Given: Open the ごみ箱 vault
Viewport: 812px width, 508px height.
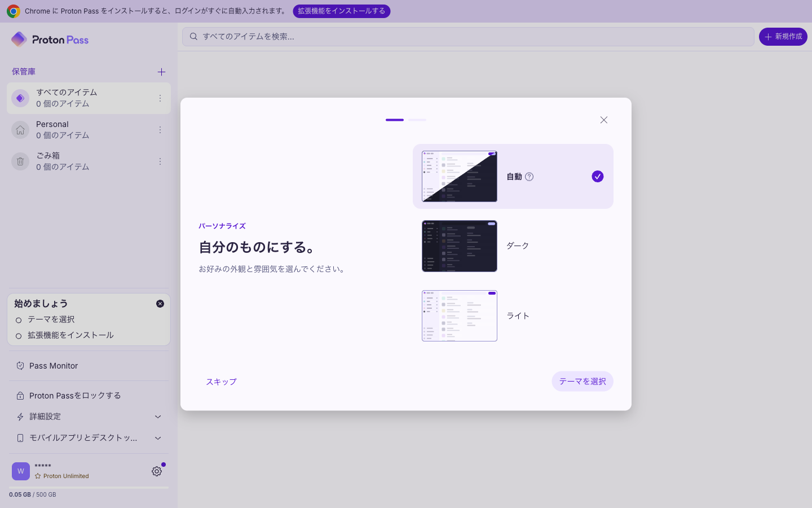Looking at the screenshot, I should click(x=89, y=161).
